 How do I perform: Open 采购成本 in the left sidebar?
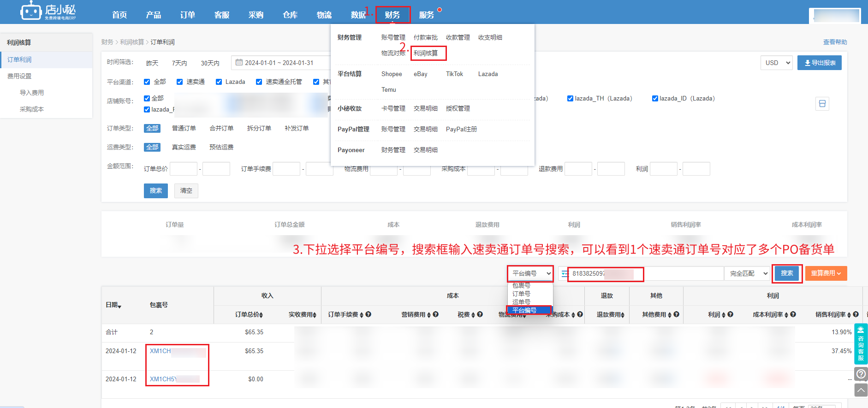(32, 109)
